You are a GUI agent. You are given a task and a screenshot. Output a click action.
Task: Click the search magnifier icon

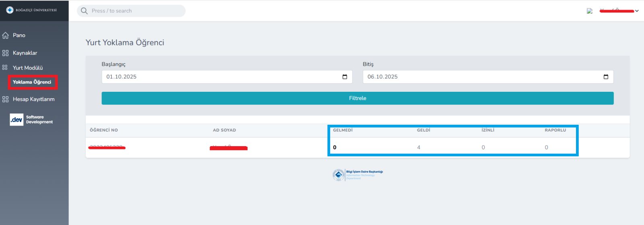(x=84, y=11)
